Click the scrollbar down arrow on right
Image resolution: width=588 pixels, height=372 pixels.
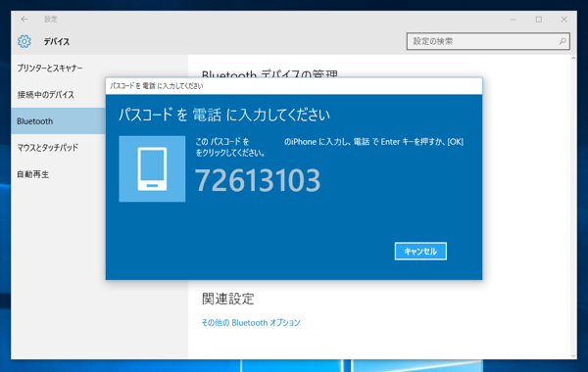point(573,356)
